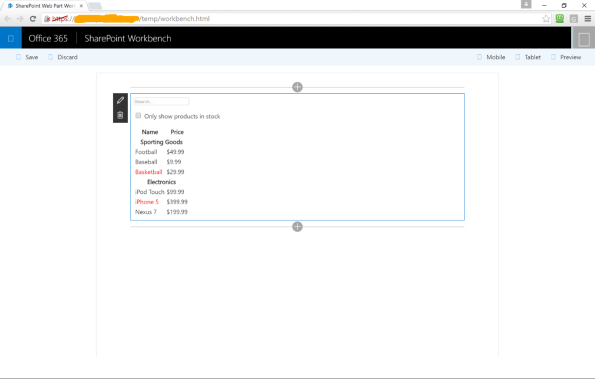595x379 pixels.
Task: Click the gray extension icon next to menu
Action: click(x=574, y=19)
